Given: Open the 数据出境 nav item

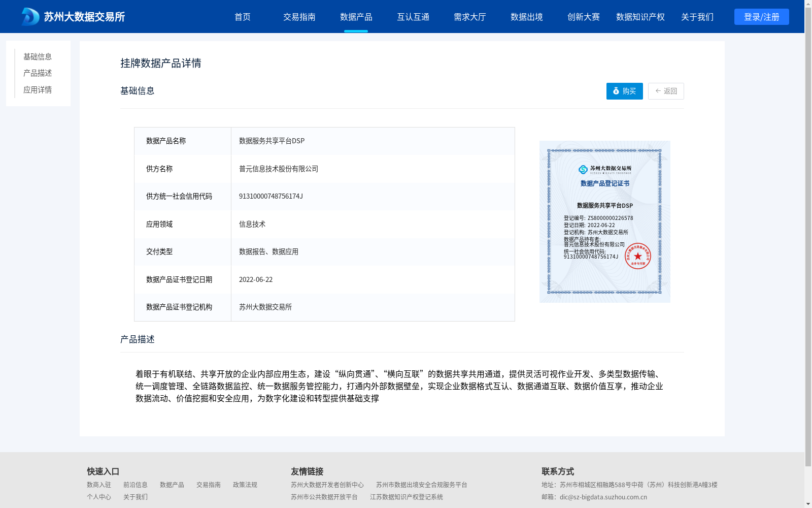Looking at the screenshot, I should (527, 17).
